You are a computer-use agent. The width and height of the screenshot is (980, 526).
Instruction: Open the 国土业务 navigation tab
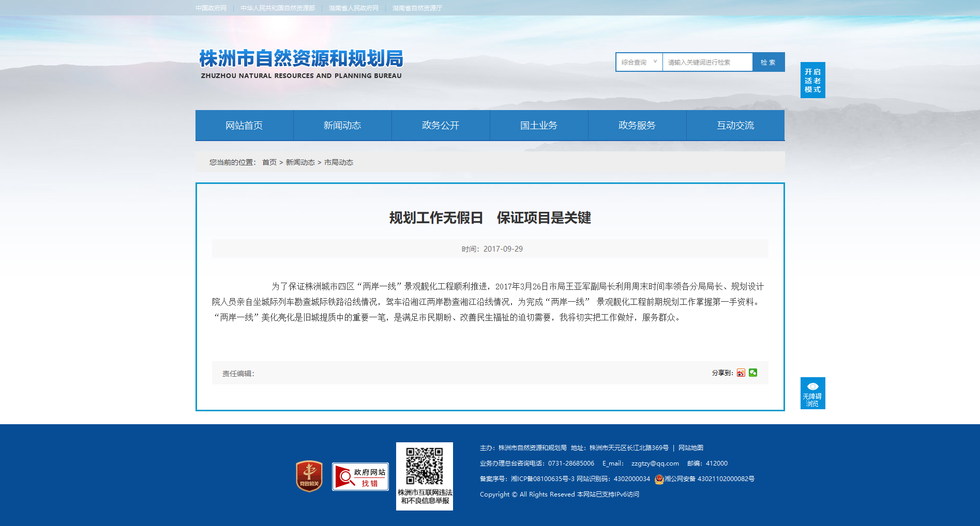pos(539,125)
